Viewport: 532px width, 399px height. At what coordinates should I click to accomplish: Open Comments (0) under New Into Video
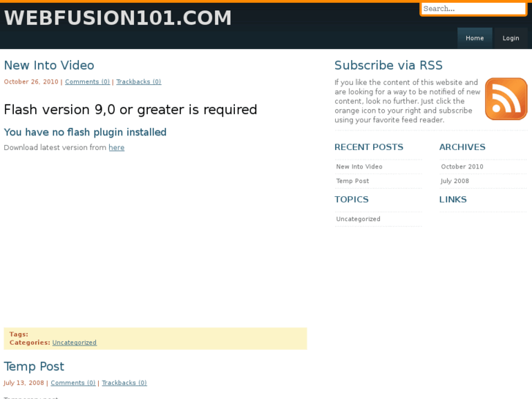click(x=88, y=82)
